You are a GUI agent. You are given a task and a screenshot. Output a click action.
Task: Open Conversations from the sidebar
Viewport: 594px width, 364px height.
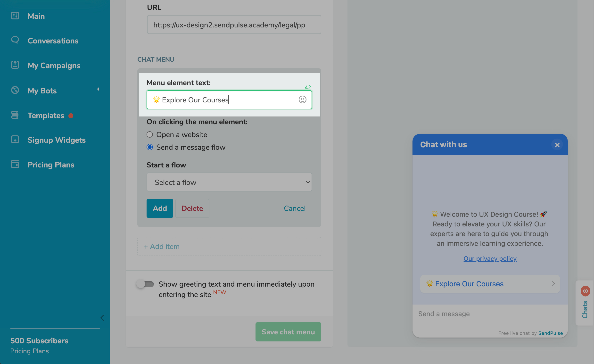pos(53,41)
